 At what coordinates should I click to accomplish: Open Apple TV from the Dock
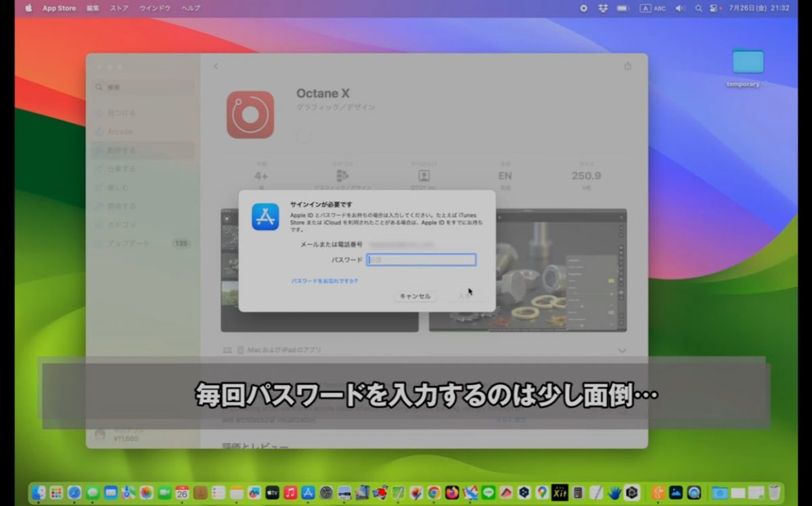pos(272,492)
